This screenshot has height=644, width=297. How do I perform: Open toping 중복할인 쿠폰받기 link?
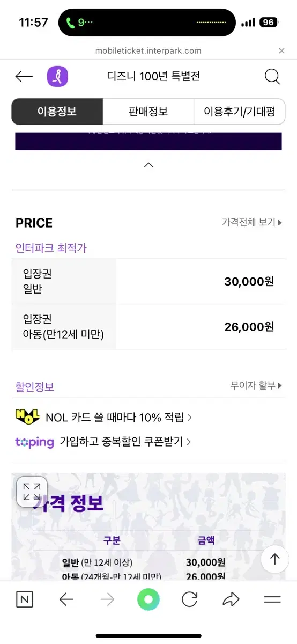click(x=103, y=442)
